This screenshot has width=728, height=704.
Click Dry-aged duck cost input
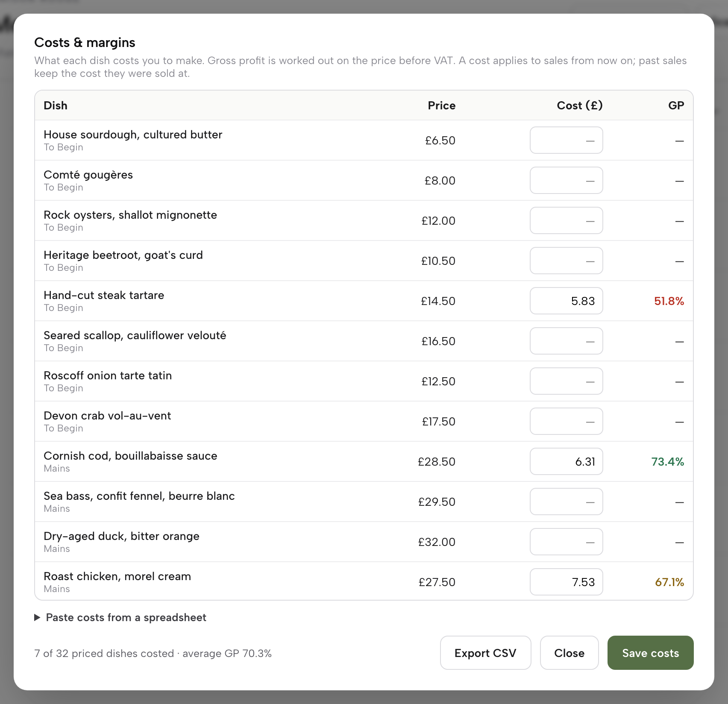(566, 542)
